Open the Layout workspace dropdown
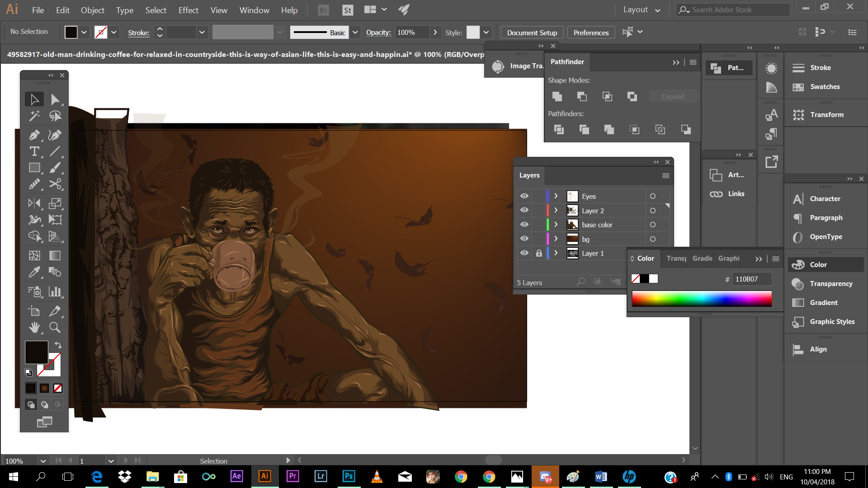Viewport: 868px width, 488px height. point(642,10)
